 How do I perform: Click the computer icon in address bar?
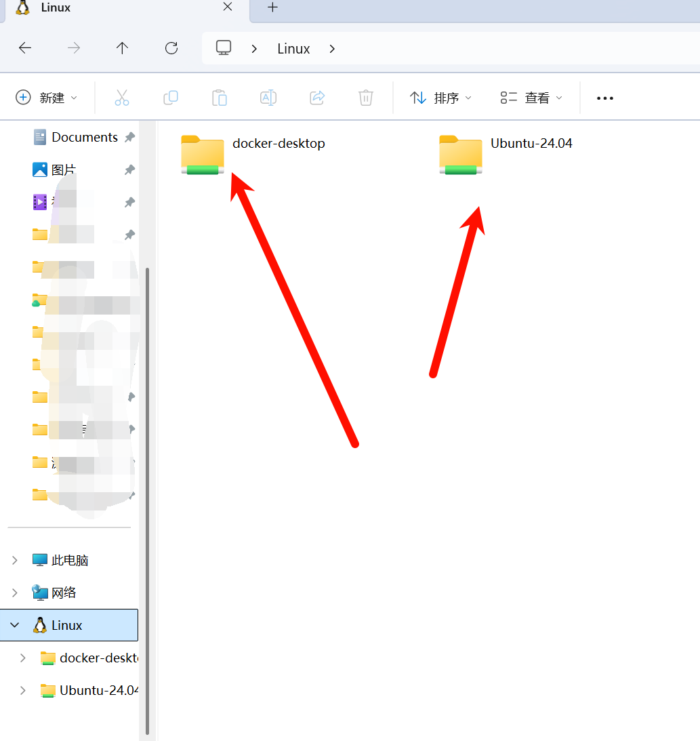click(224, 48)
